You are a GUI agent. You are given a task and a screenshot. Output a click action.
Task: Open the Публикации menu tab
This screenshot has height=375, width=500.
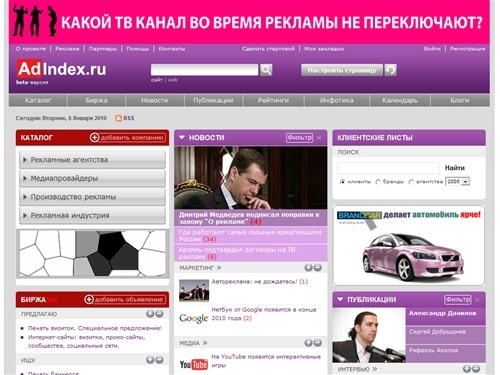(213, 100)
